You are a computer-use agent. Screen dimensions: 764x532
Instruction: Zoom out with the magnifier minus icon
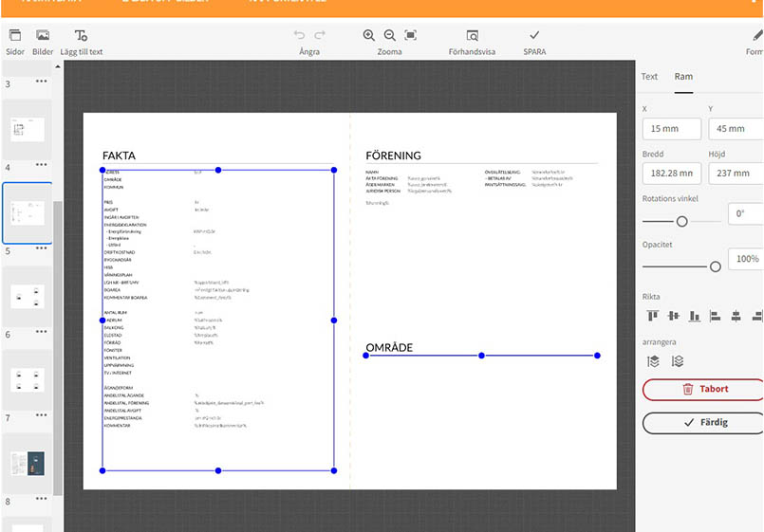pyautogui.click(x=390, y=35)
